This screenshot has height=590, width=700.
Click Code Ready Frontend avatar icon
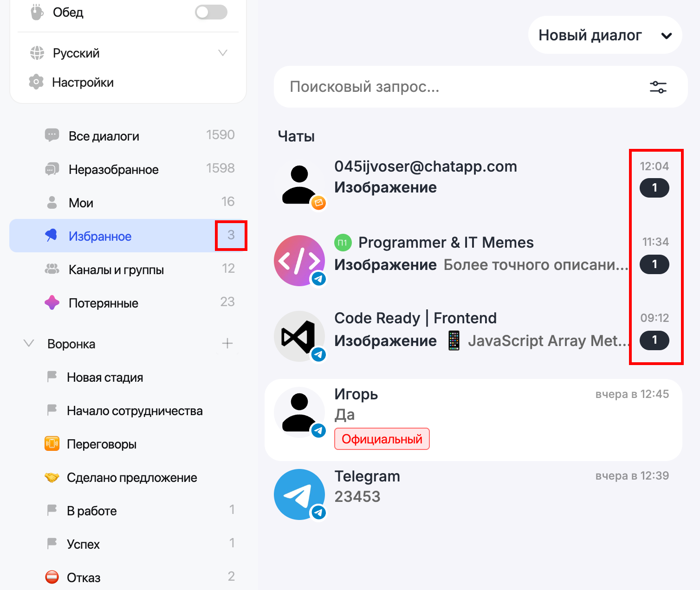click(299, 336)
